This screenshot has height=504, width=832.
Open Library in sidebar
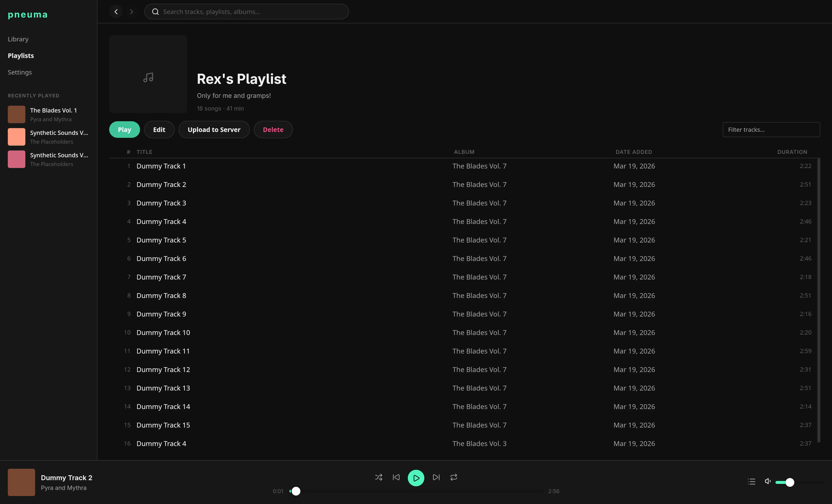click(x=18, y=39)
